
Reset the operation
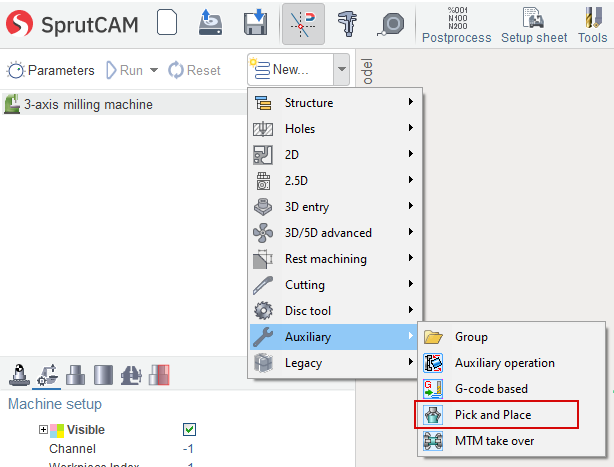tap(194, 70)
